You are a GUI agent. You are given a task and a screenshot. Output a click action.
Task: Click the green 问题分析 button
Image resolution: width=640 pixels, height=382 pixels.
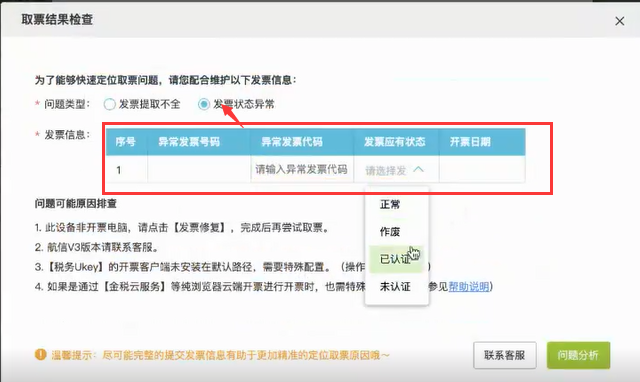pyautogui.click(x=578, y=355)
